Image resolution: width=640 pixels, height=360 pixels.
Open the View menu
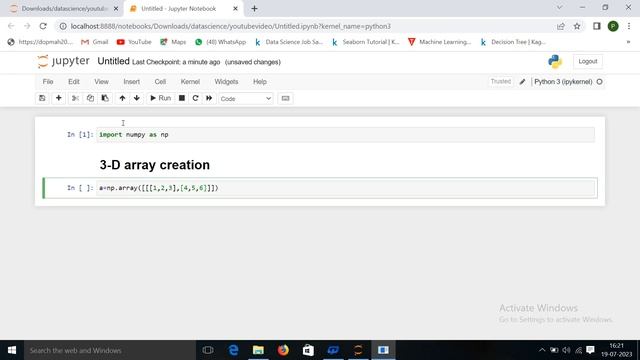tap(101, 82)
